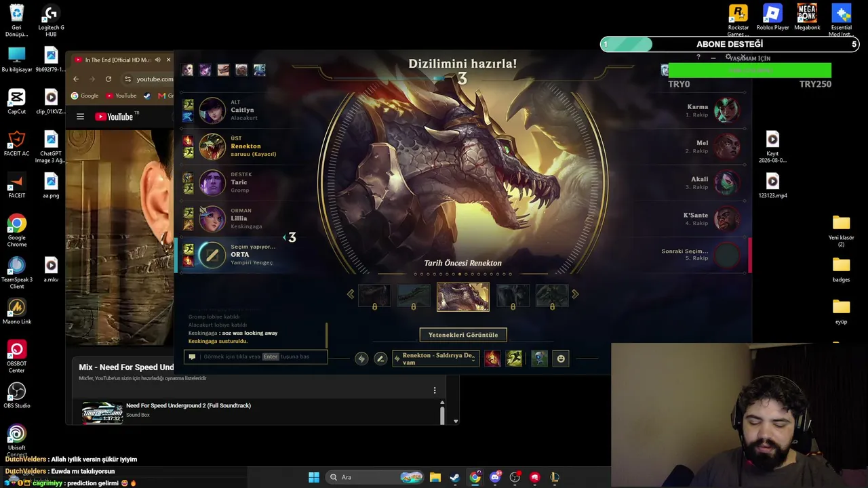Click the Taric champion portrait
The height and width of the screenshot is (488, 868).
pyautogui.click(x=212, y=182)
